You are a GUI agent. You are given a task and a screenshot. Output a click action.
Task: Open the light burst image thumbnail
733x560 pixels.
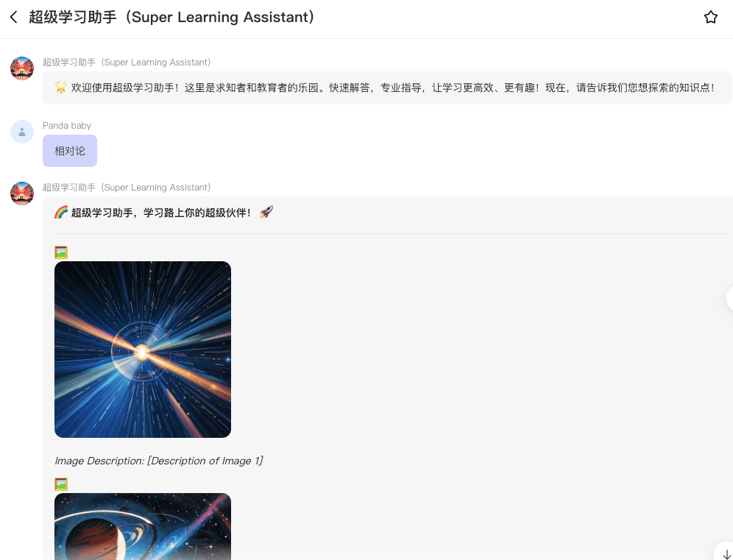[143, 350]
